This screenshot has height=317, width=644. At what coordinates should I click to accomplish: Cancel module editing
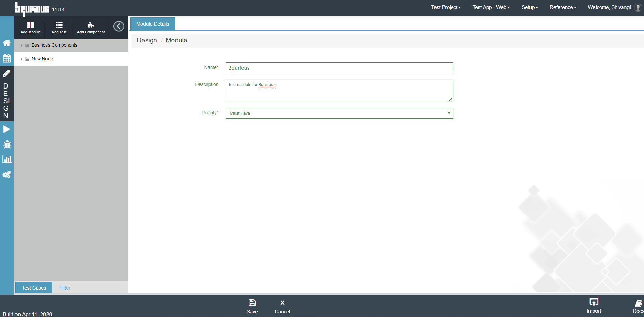(x=282, y=307)
